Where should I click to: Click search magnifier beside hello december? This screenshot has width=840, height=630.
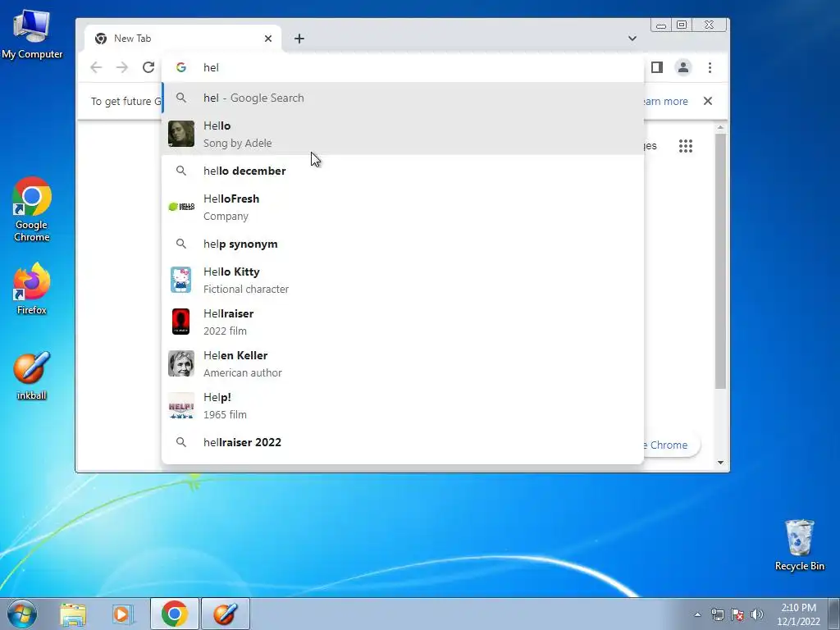[x=181, y=171]
